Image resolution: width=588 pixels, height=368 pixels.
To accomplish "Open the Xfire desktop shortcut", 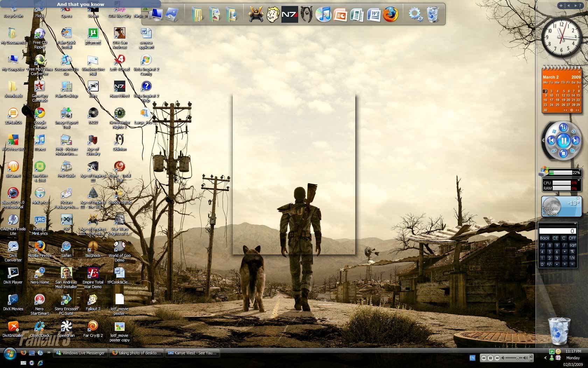I will click(x=93, y=89).
